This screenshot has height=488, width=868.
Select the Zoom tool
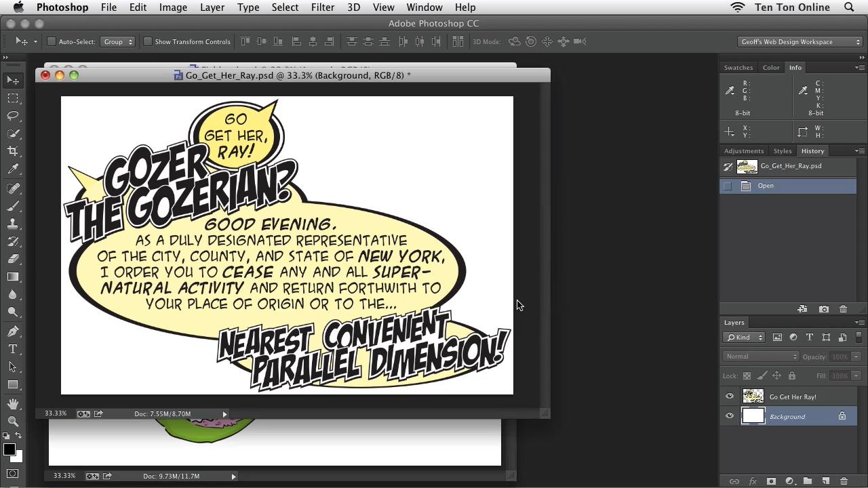tap(13, 422)
